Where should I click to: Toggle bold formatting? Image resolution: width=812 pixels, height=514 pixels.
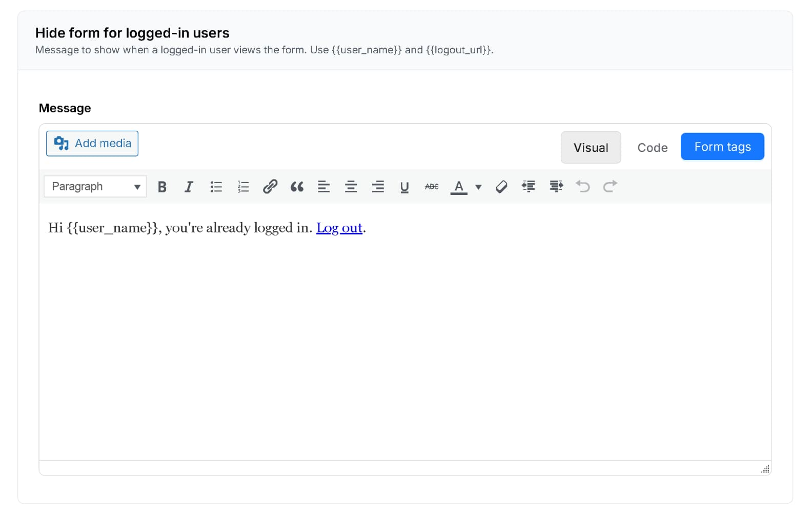[162, 187]
